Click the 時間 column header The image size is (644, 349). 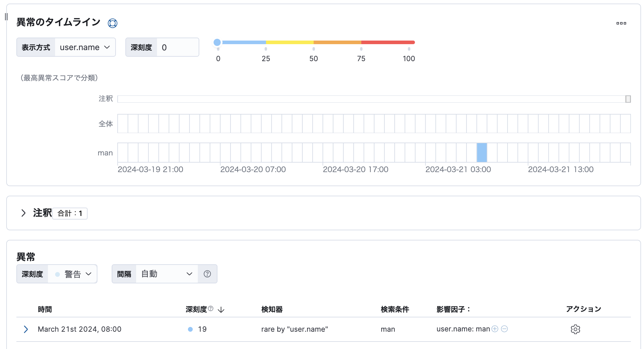click(45, 309)
